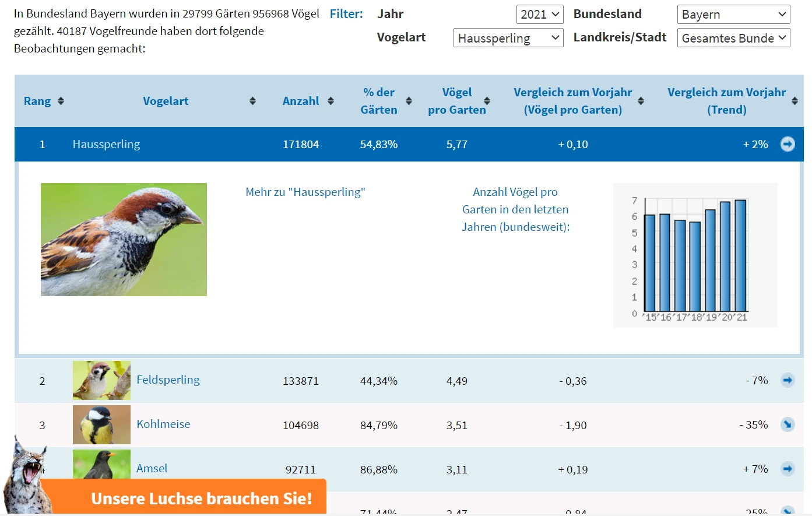Open the Mehr zu "Haussperling" link
Image resolution: width=812 pixels, height=516 pixels.
305,192
